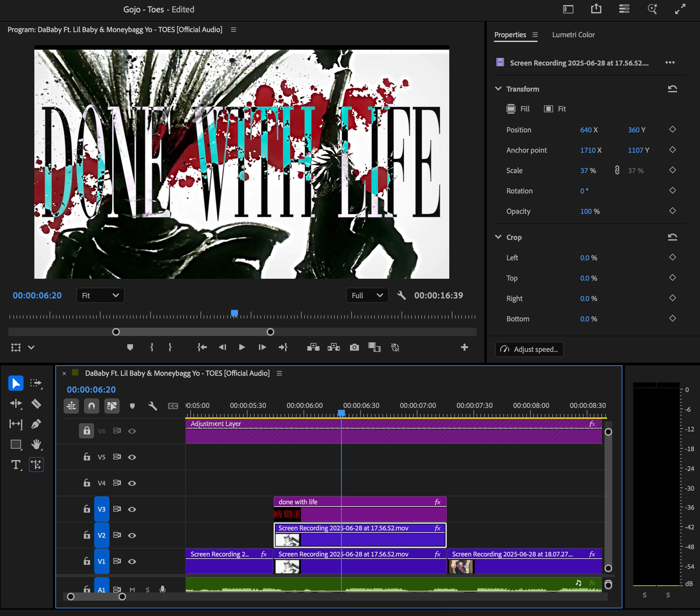700x616 pixels.
Task: Click the Fill transform button
Action: (518, 109)
